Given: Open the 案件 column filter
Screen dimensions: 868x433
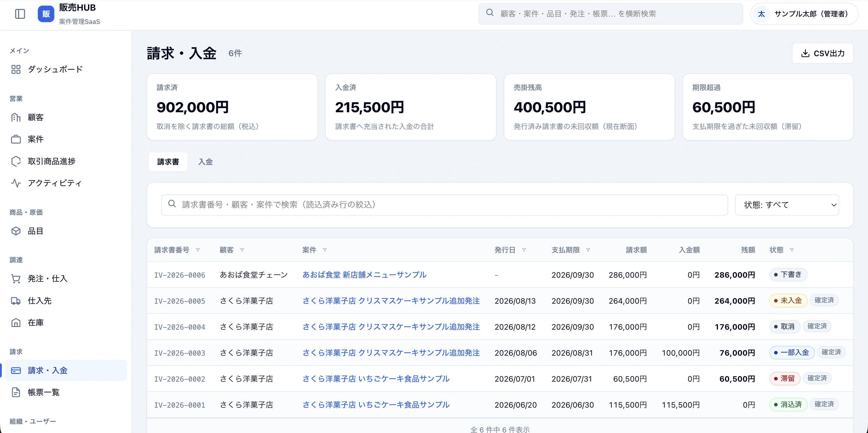Looking at the screenshot, I should 325,250.
